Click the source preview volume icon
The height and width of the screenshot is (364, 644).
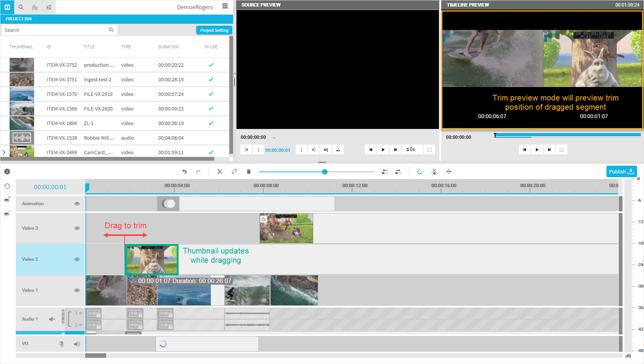click(x=325, y=150)
